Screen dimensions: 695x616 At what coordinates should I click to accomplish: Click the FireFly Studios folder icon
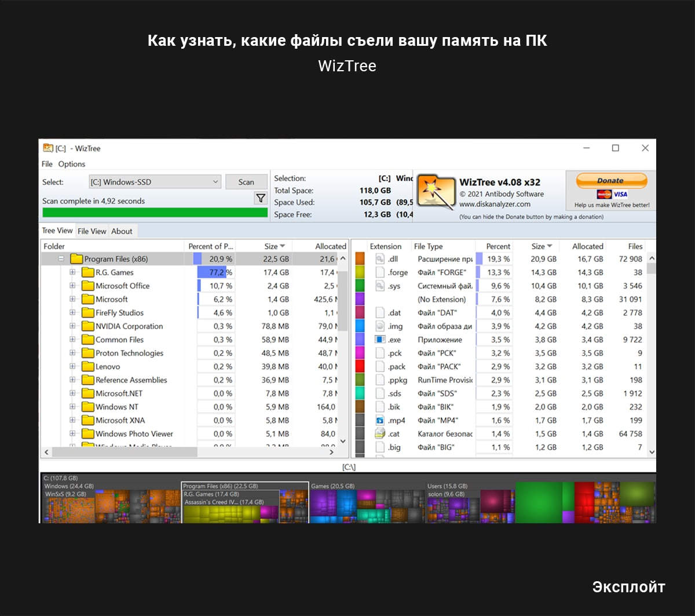pos(88,312)
